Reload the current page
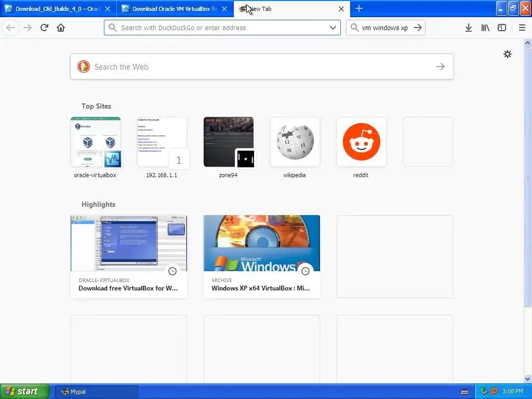 pos(45,28)
